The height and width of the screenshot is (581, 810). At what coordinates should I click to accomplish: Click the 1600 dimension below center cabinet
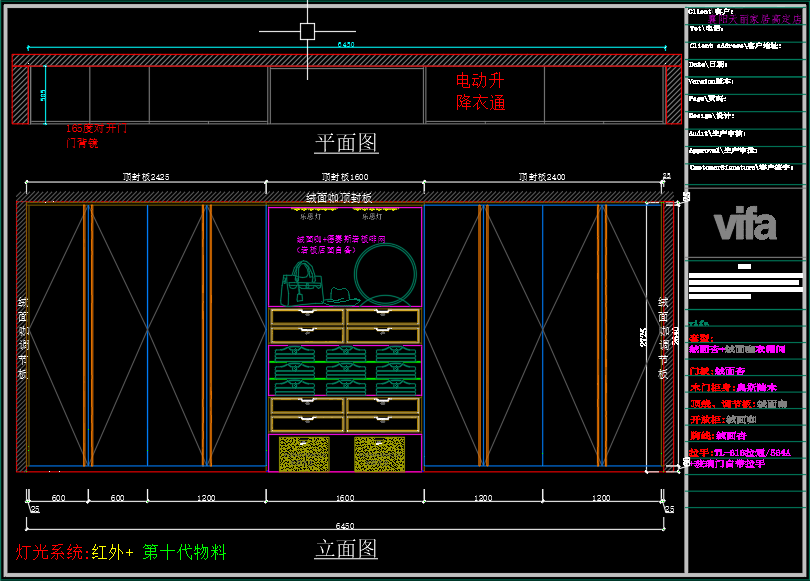pos(345,498)
